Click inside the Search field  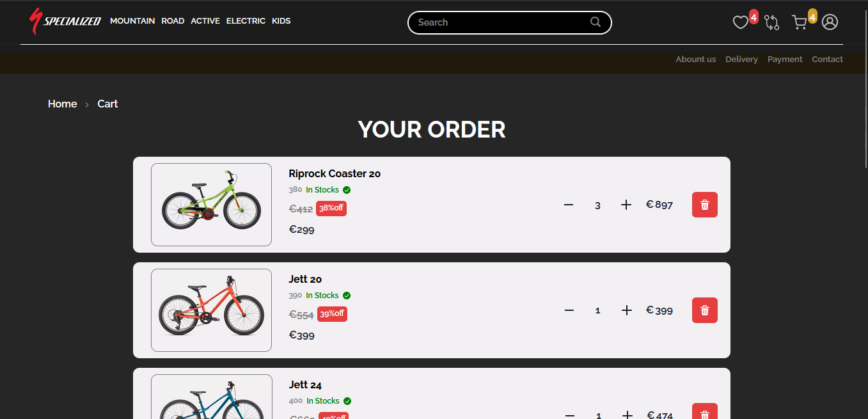point(499,22)
